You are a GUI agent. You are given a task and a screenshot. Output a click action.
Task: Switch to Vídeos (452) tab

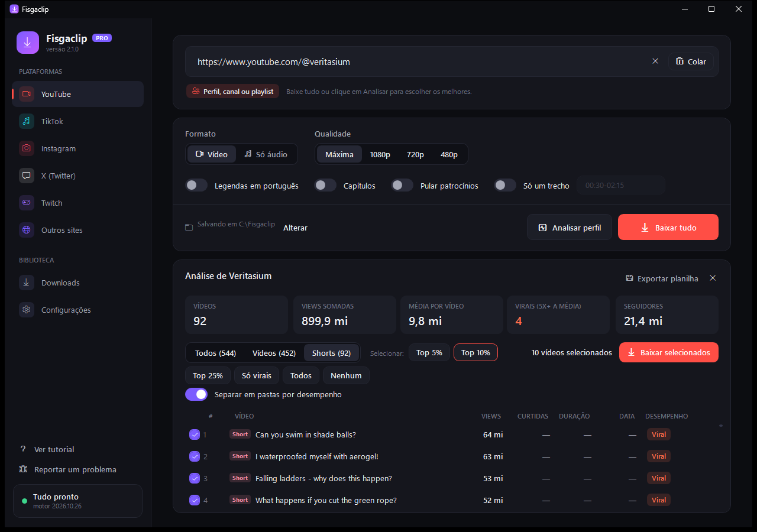click(274, 353)
